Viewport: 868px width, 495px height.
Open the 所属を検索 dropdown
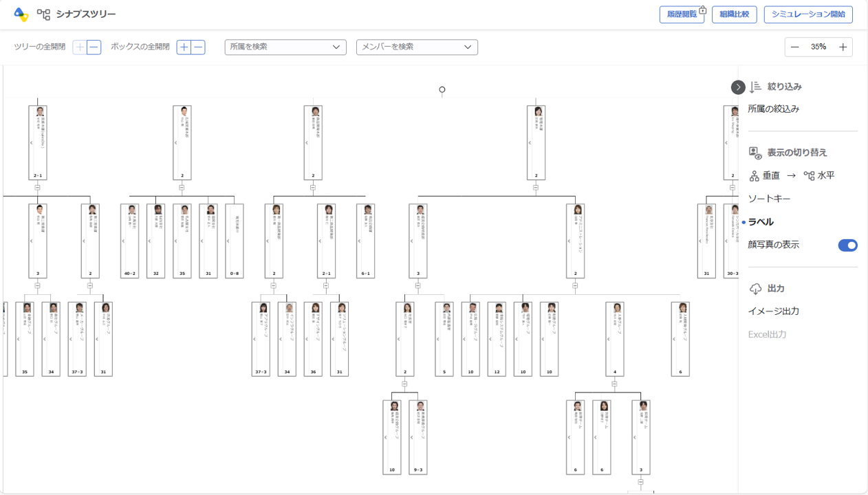[285, 47]
